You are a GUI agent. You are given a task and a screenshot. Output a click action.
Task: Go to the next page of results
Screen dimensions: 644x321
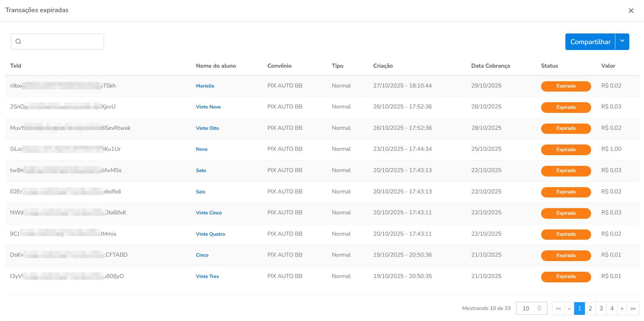[x=622, y=308]
